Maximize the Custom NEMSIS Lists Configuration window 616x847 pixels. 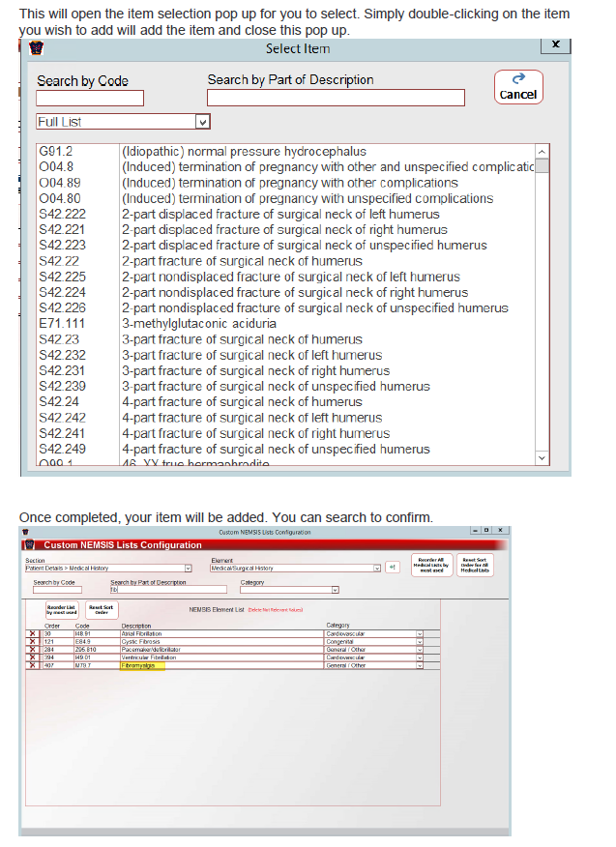[x=486, y=531]
